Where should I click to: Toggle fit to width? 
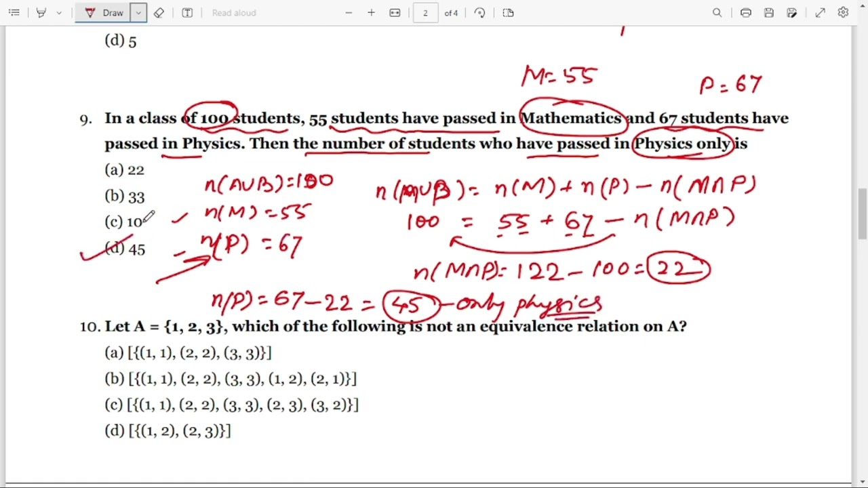[x=395, y=13]
